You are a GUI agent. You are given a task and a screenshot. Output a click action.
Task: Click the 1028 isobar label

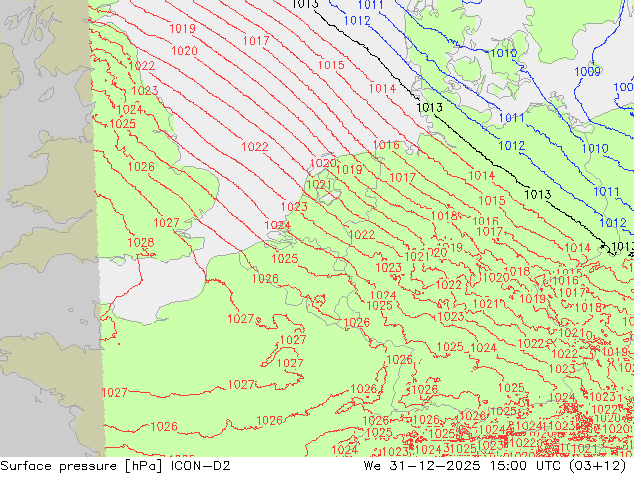coord(141,243)
